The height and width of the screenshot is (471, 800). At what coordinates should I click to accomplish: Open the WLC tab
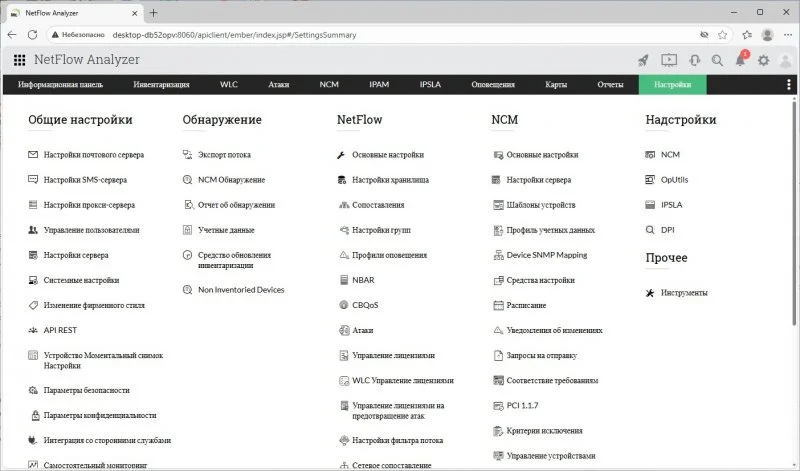(x=229, y=85)
